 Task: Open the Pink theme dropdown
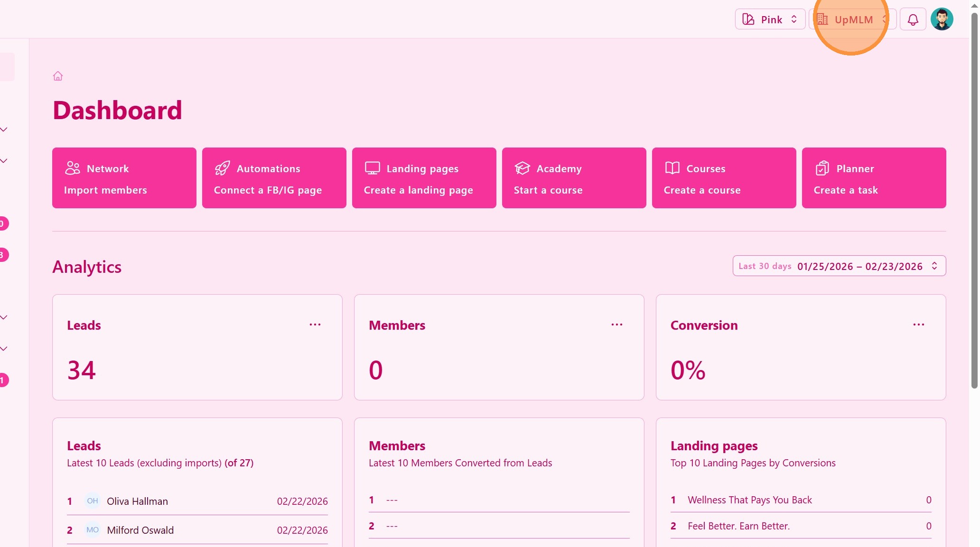click(x=770, y=19)
